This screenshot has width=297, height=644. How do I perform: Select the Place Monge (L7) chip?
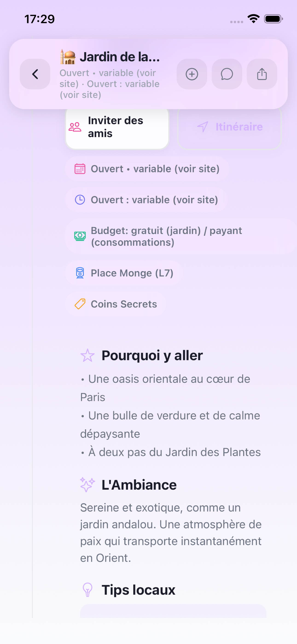point(124,273)
